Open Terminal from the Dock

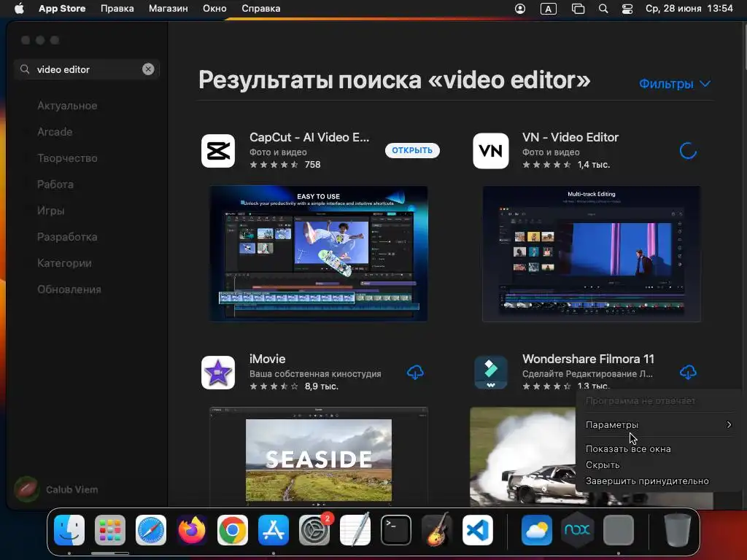point(396,530)
